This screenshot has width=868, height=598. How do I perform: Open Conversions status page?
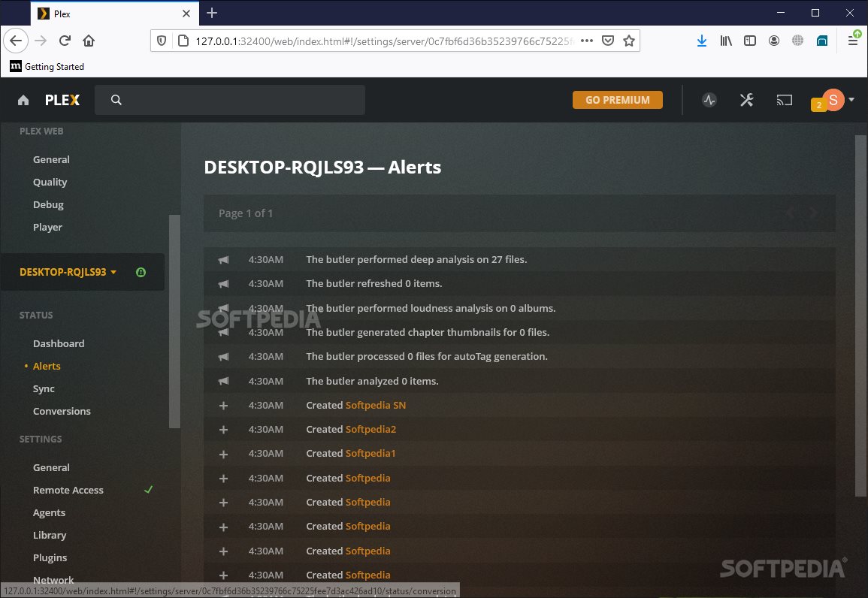point(62,412)
